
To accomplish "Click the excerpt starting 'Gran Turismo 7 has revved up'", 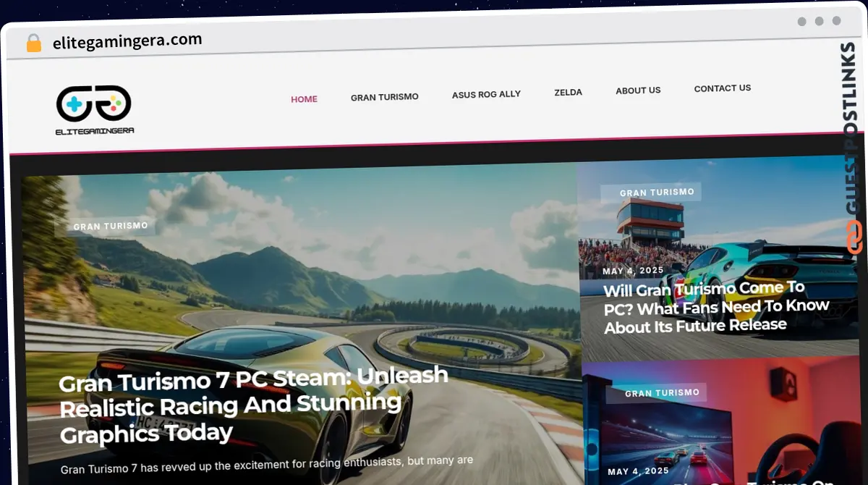I will click(x=267, y=464).
